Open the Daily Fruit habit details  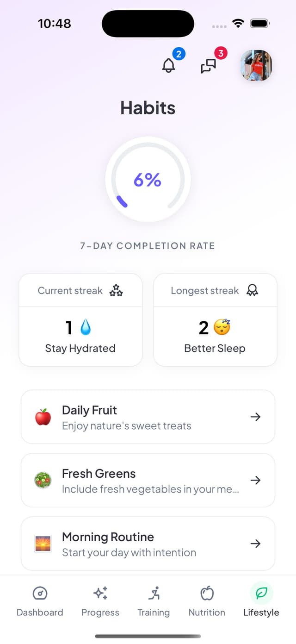(148, 417)
